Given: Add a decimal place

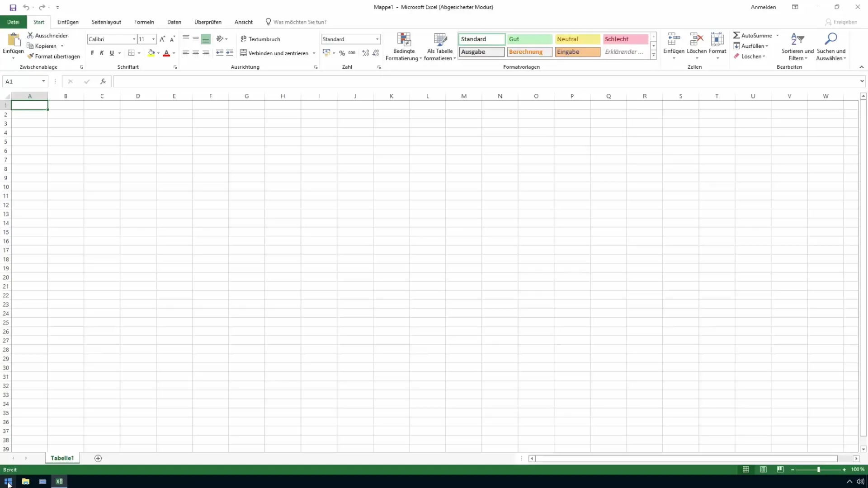Looking at the screenshot, I should [365, 53].
